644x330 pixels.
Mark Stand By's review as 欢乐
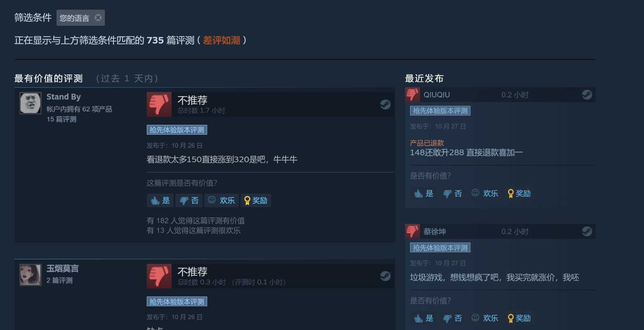click(222, 200)
